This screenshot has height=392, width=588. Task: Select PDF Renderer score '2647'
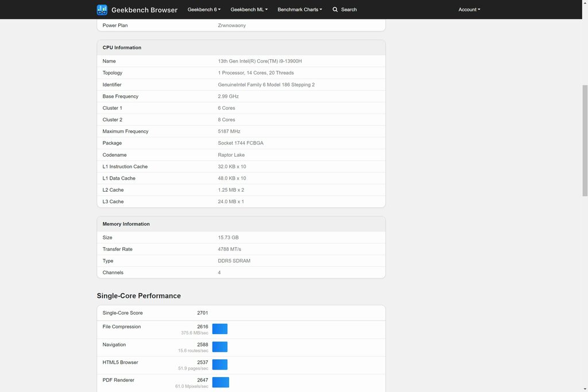pyautogui.click(x=203, y=379)
